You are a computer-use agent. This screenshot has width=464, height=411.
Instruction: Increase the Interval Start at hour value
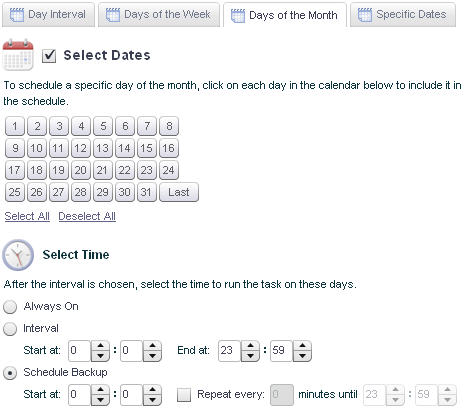pos(100,346)
